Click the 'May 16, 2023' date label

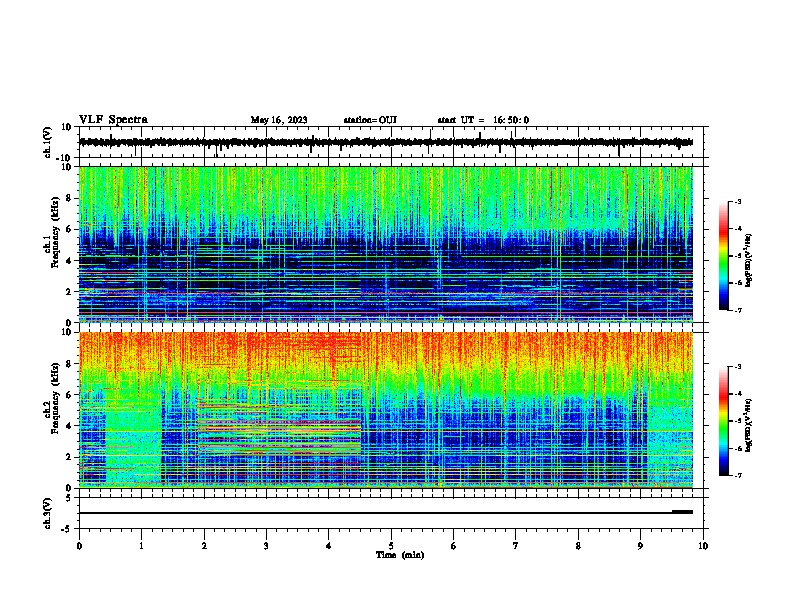point(279,120)
